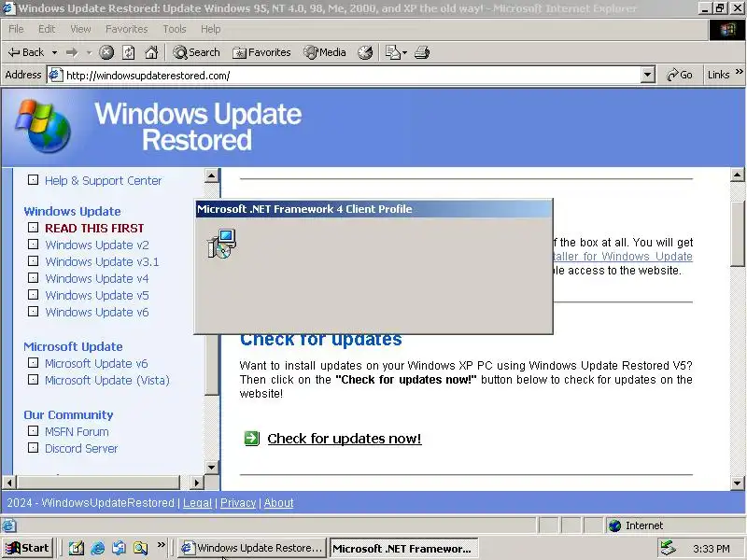Open the Forward history dropdown arrow
The width and height of the screenshot is (747, 560).
[x=89, y=52]
